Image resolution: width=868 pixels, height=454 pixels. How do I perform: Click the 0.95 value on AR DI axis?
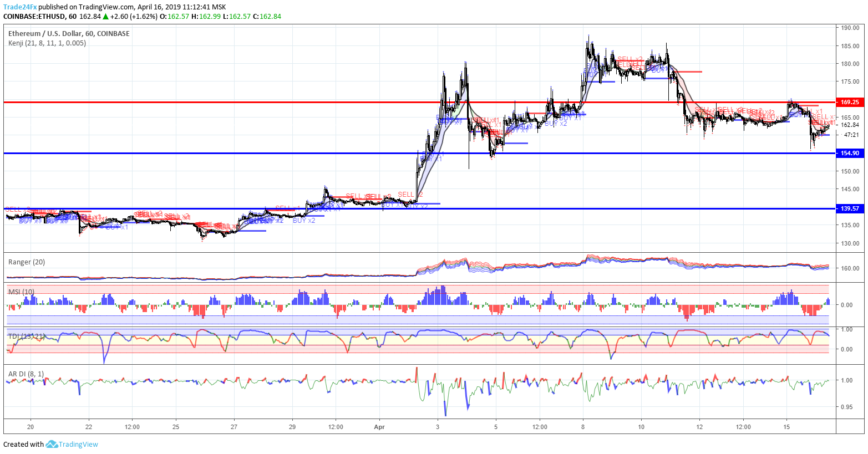tap(847, 407)
